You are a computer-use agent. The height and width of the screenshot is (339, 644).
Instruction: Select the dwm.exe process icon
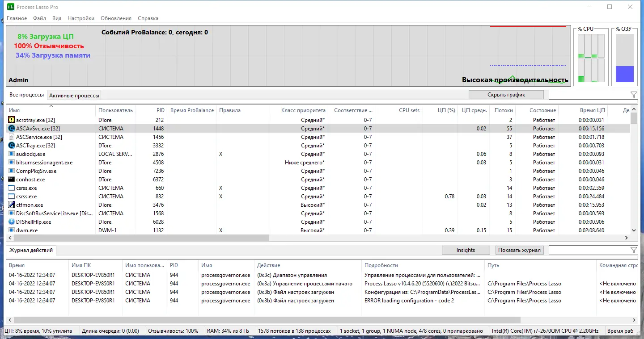coord(12,230)
